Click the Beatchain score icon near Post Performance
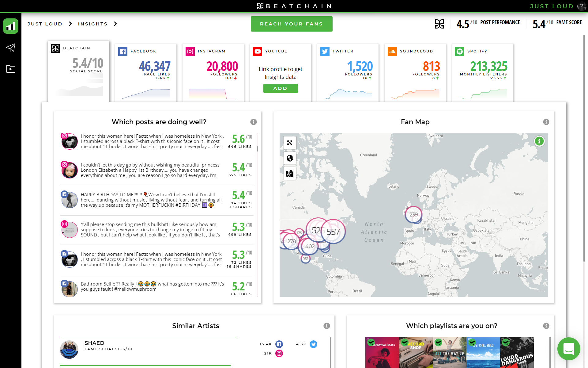The image size is (588, 368). coord(439,24)
